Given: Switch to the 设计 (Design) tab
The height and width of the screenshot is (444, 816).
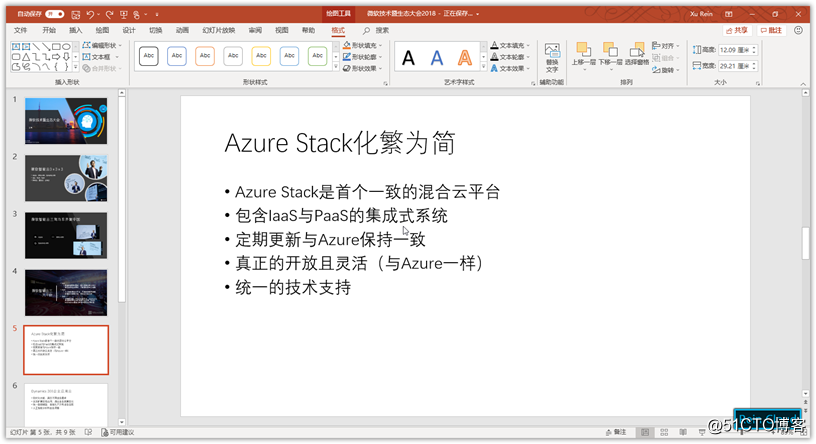Looking at the screenshot, I should pos(129,30).
